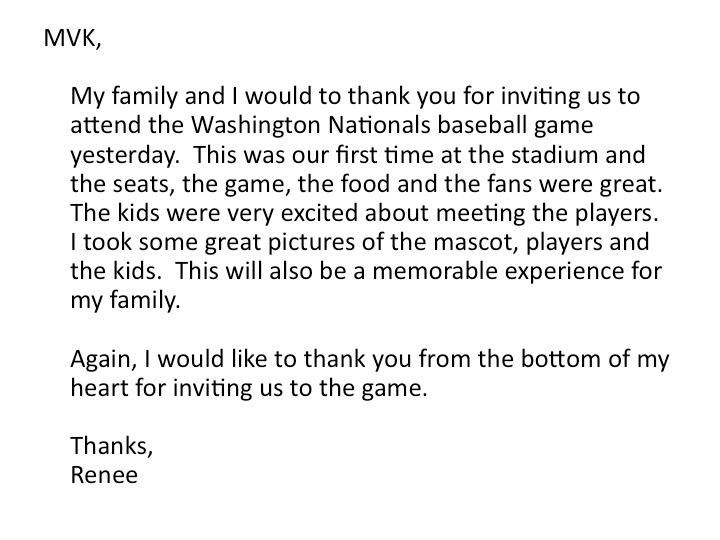
Task: Click the word "Nationals" in the letter
Action: [379, 124]
